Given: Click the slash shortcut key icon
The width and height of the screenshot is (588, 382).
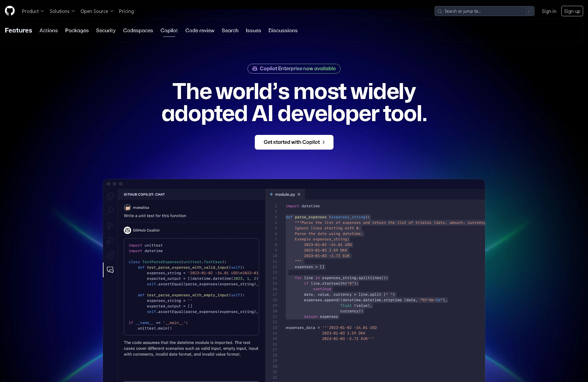Looking at the screenshot, I should click(x=529, y=11).
